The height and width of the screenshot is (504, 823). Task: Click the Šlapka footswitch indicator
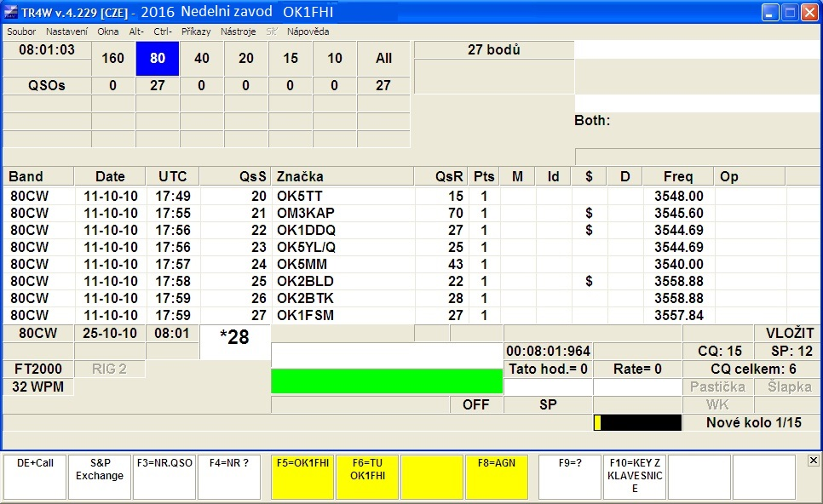(x=789, y=387)
